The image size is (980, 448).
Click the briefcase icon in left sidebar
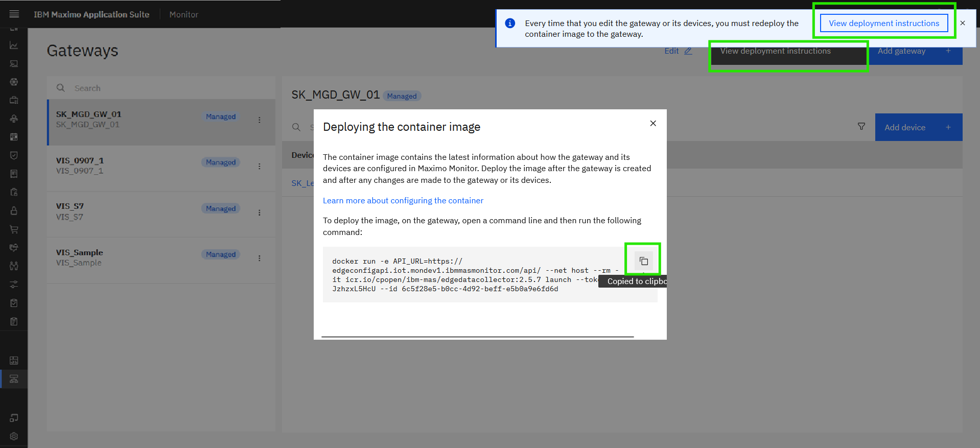point(14,100)
